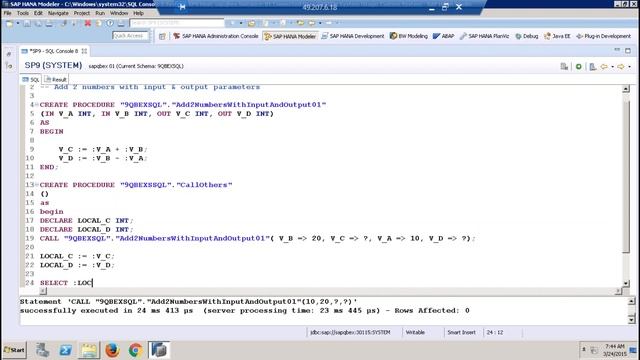Maximize the editor area
640x360 pixels.
[x=628, y=51]
